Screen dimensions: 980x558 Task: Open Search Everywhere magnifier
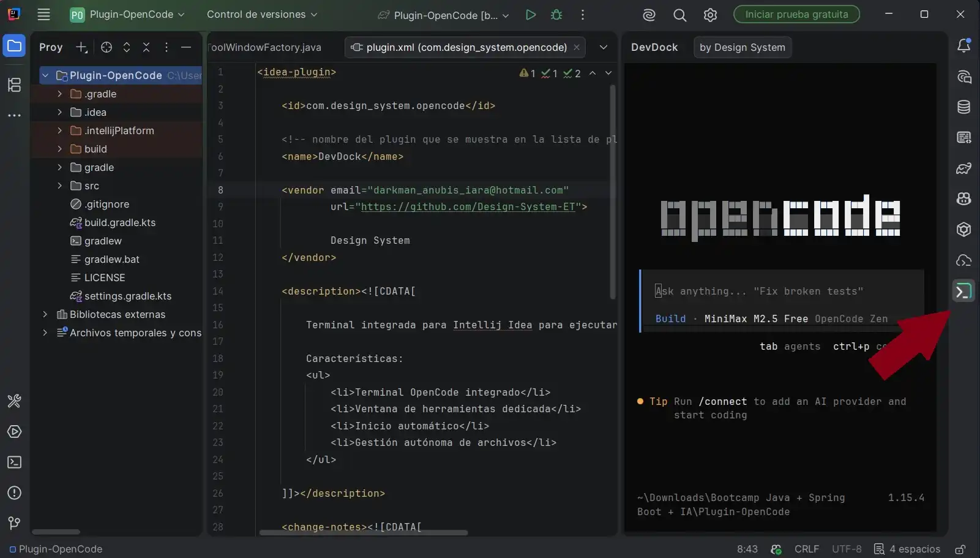(679, 15)
